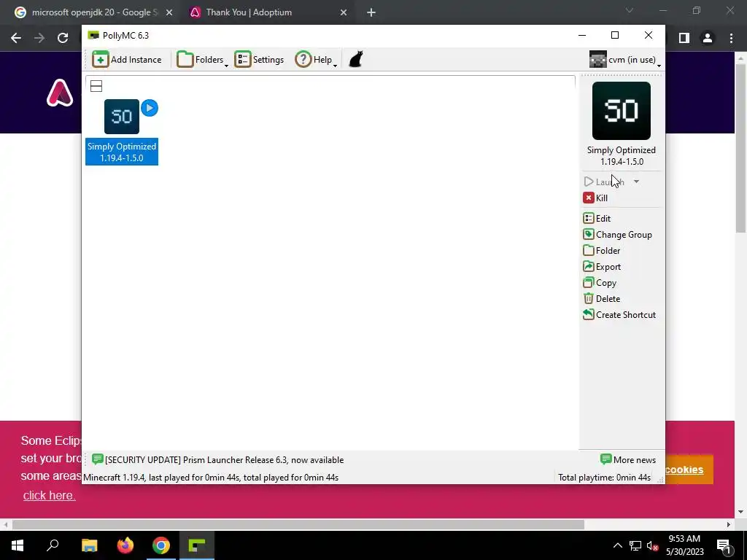The height and width of the screenshot is (560, 747).
Task: Open the cvm account dropdown
Action: tap(625, 60)
